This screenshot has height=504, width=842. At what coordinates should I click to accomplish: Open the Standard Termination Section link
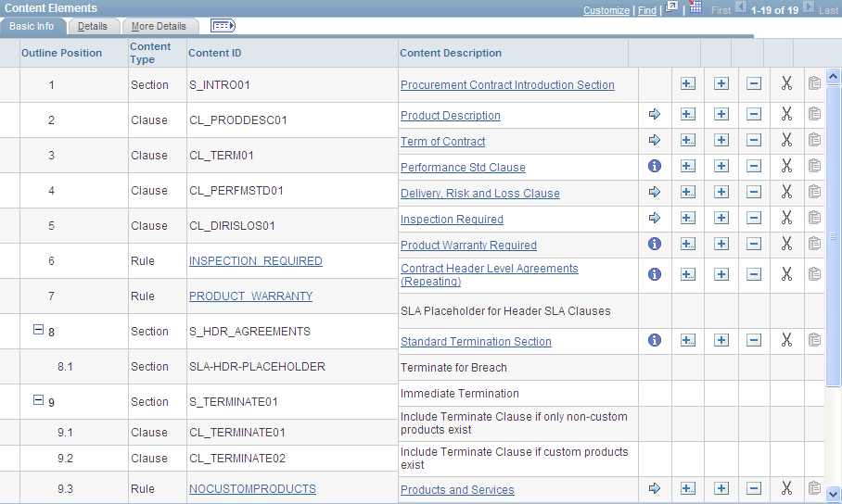(x=476, y=341)
